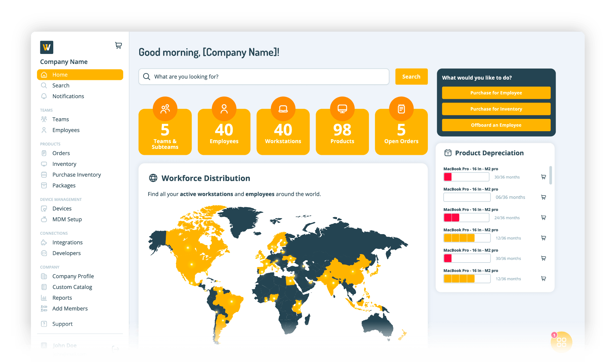Click the company W logo

tap(47, 47)
